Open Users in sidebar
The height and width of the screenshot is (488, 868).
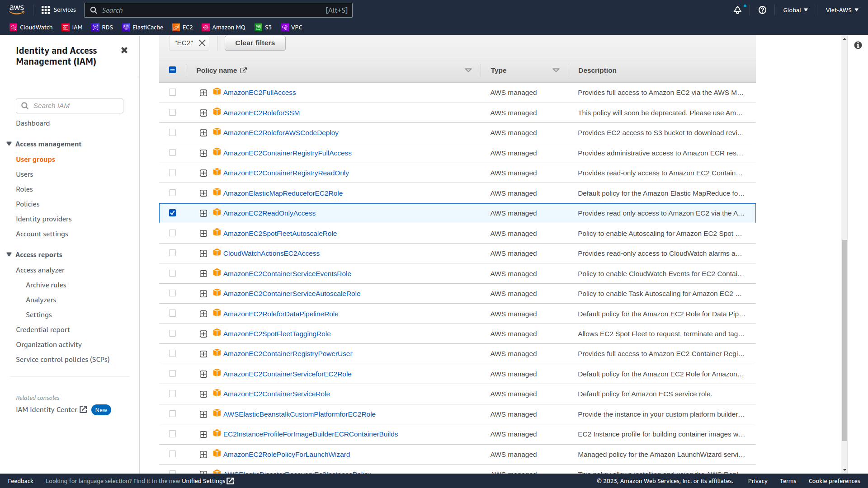pos(24,174)
